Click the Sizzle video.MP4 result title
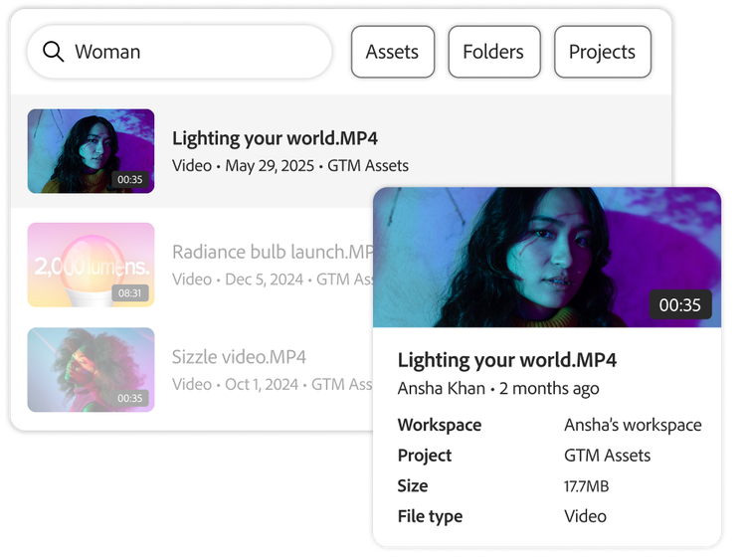The width and height of the screenshot is (746, 560). (x=239, y=357)
